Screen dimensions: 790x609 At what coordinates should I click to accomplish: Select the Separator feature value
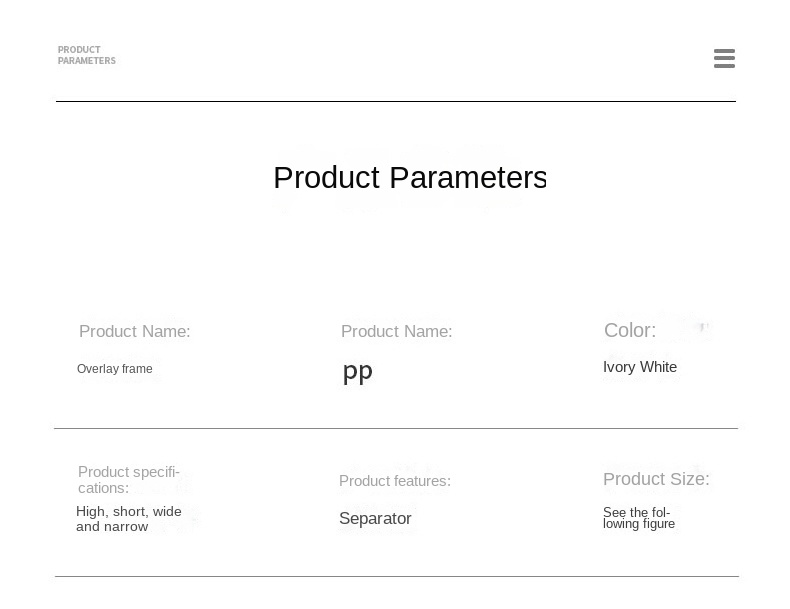(375, 518)
